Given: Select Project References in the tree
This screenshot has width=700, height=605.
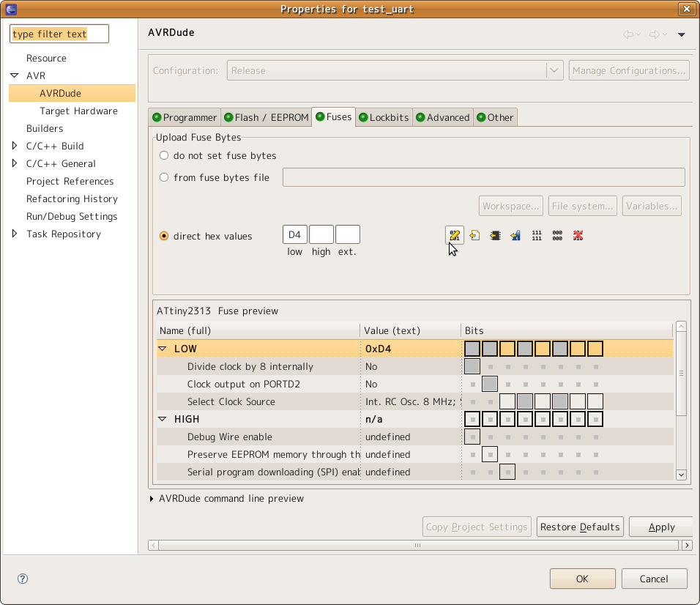Looking at the screenshot, I should click(x=70, y=181).
